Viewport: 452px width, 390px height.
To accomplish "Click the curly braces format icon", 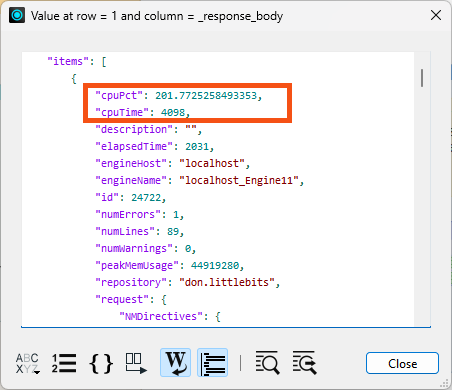I will pyautogui.click(x=101, y=363).
